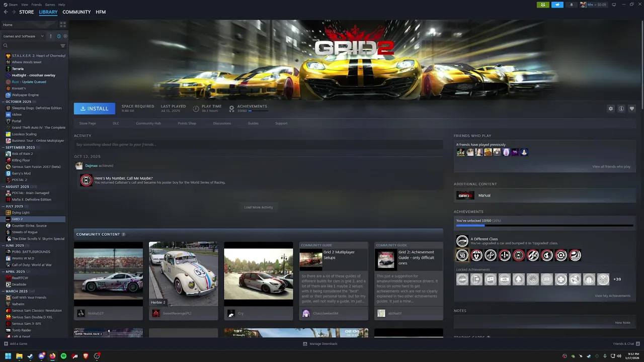644x362 pixels.
Task: Toggle the ready-to-play filter icon
Action: tap(65, 36)
